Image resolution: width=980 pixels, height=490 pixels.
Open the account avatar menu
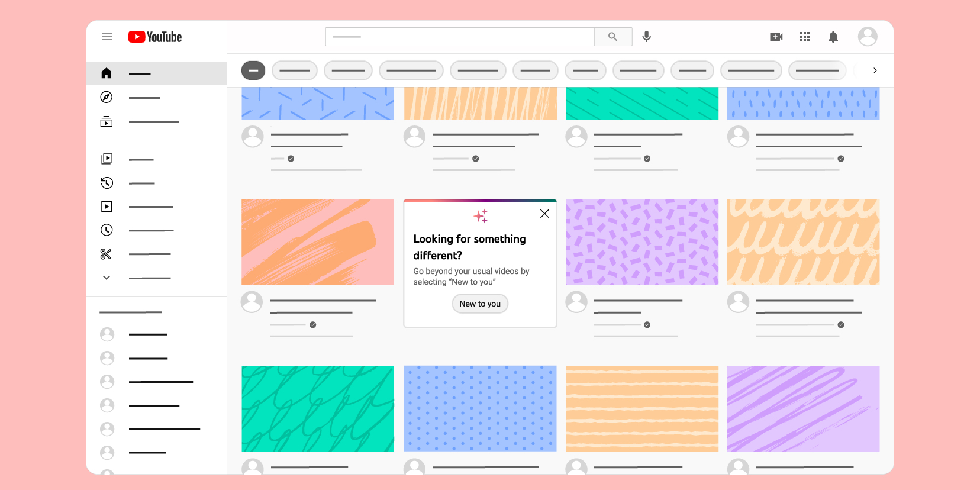click(x=867, y=37)
